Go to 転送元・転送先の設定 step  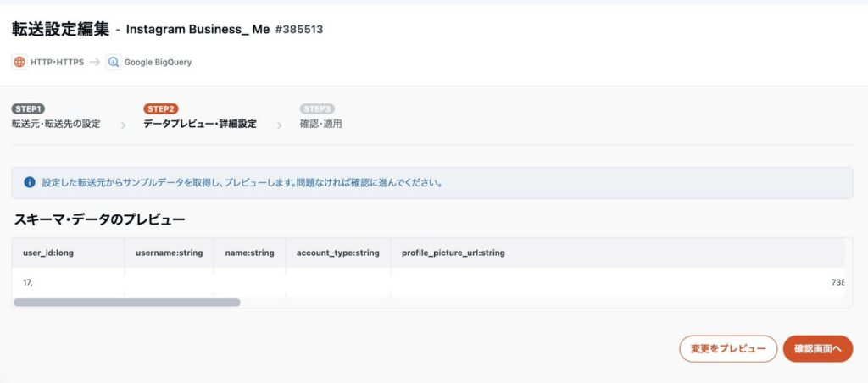coord(56,124)
